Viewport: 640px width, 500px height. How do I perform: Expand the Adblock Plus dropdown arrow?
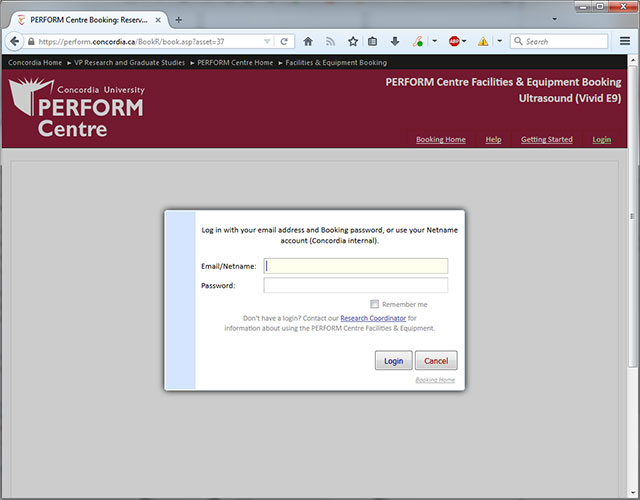tap(465, 42)
